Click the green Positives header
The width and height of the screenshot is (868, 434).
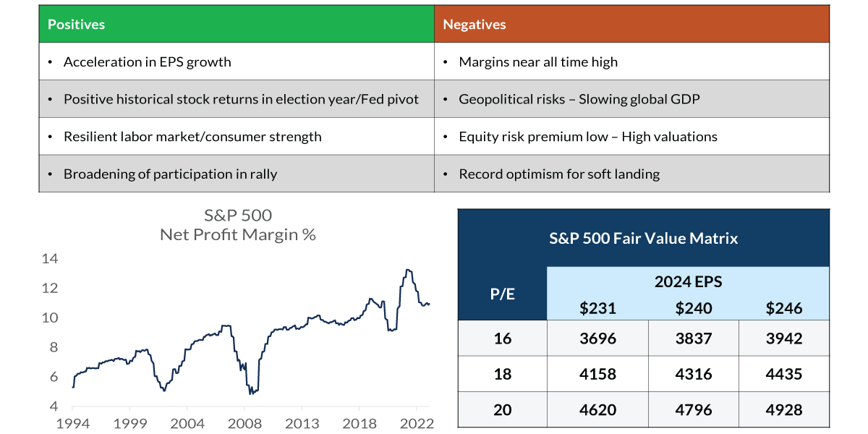point(236,25)
